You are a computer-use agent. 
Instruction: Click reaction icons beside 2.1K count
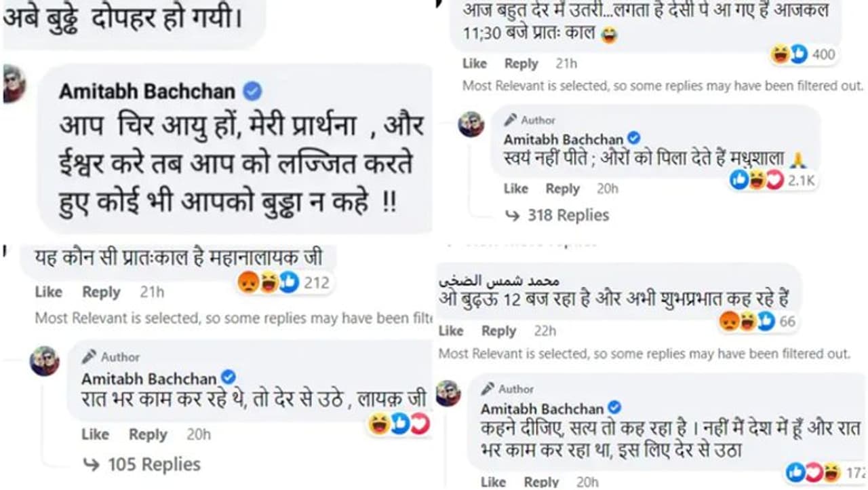click(757, 180)
